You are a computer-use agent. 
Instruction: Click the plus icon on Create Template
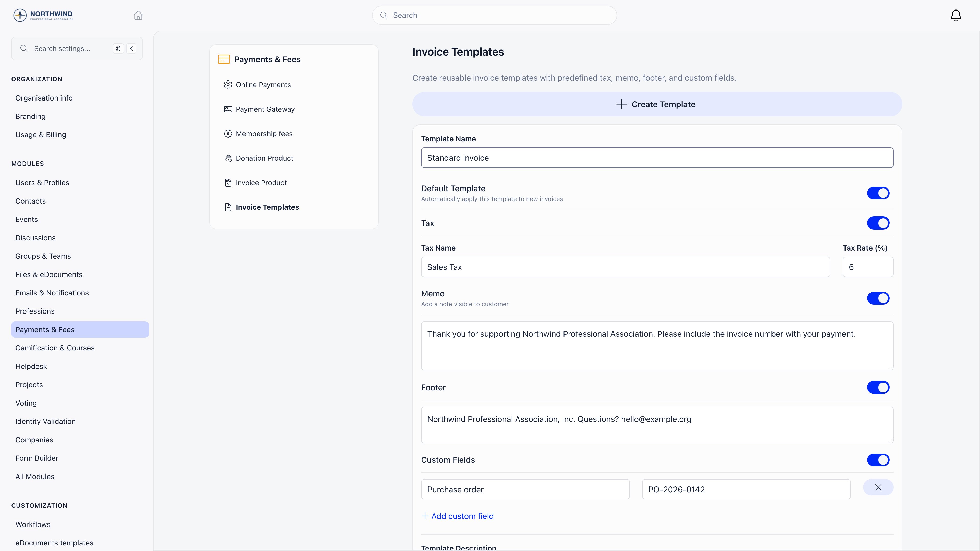(x=621, y=104)
